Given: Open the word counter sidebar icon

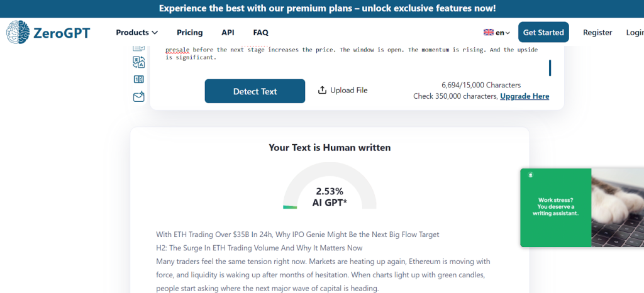Looking at the screenshot, I should pyautogui.click(x=139, y=79).
